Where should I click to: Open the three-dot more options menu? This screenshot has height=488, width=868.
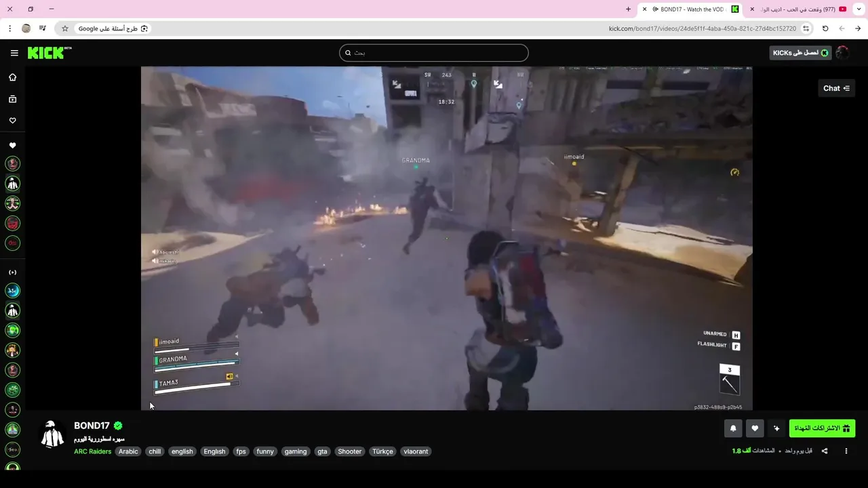tap(846, 451)
